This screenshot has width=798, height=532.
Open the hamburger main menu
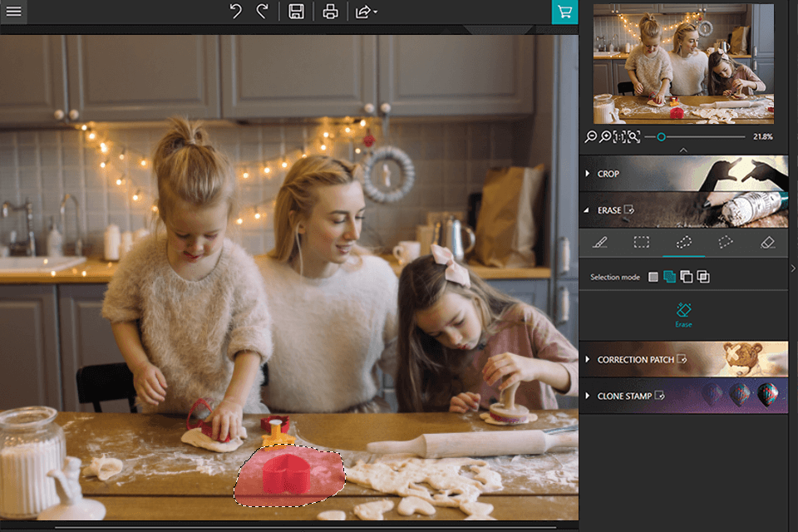point(14,11)
